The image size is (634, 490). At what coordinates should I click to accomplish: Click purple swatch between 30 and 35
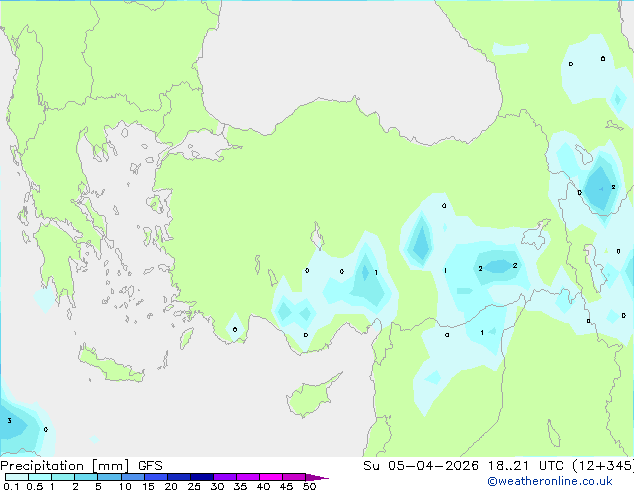pos(224,477)
